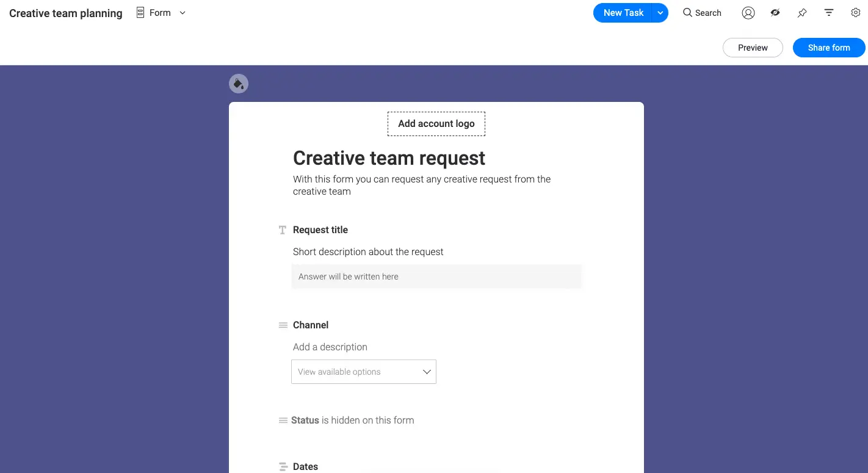Click the hidden-eye board visibility icon
The height and width of the screenshot is (473, 868).
click(775, 12)
